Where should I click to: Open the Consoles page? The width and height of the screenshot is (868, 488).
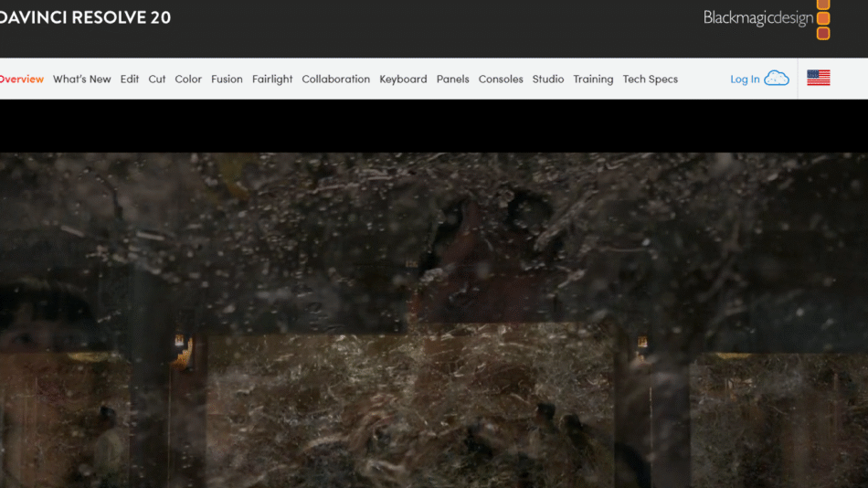point(501,80)
